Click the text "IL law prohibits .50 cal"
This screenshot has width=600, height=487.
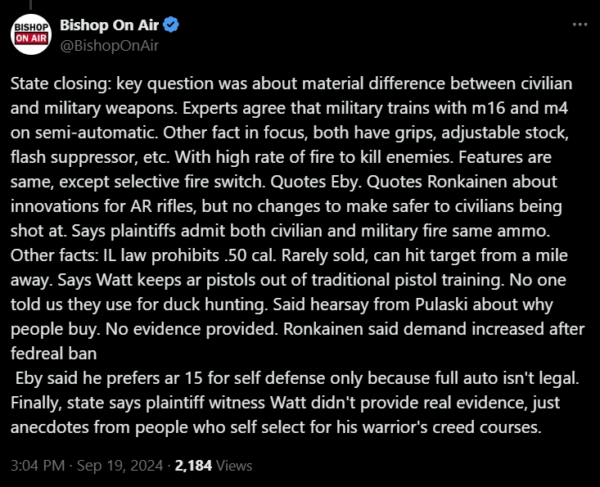coord(189,256)
